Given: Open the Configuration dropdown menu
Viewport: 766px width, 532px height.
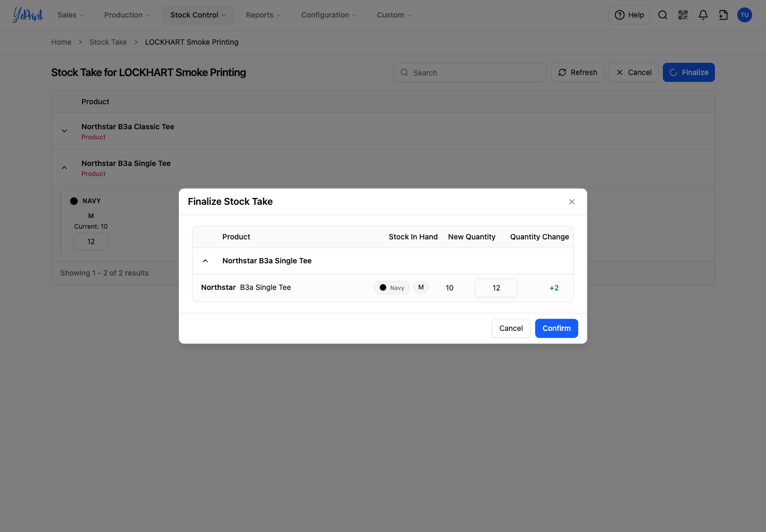Looking at the screenshot, I should point(329,15).
